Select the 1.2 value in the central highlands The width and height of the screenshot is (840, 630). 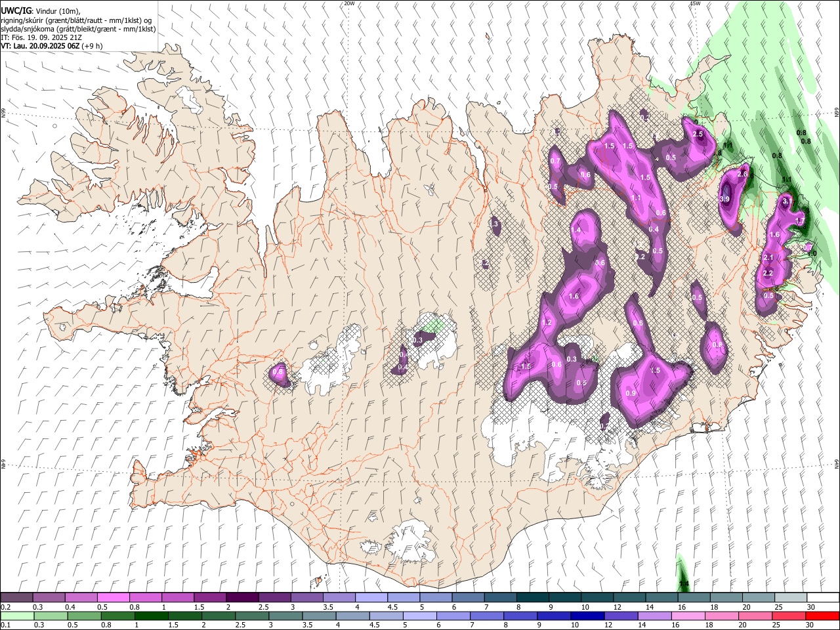coord(547,322)
